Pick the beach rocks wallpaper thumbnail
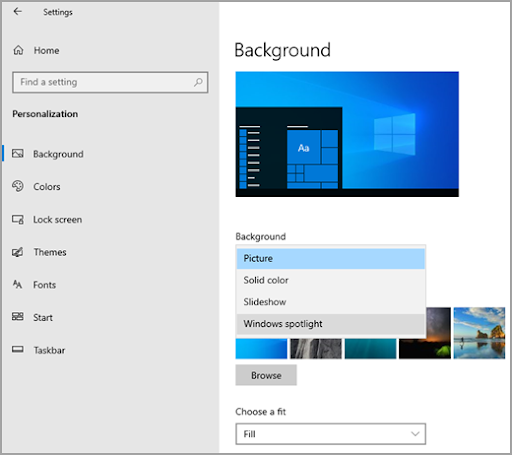Image resolution: width=512 pixels, height=455 pixels. (x=479, y=333)
